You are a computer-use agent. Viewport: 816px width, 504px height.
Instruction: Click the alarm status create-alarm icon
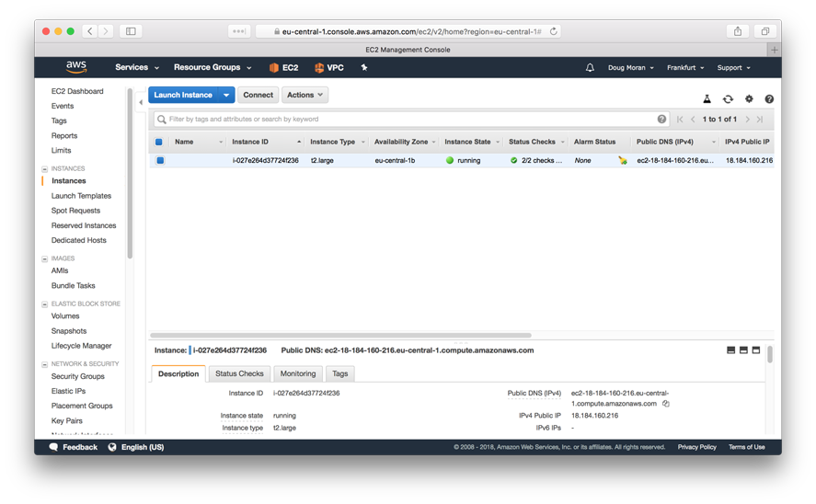coord(623,160)
